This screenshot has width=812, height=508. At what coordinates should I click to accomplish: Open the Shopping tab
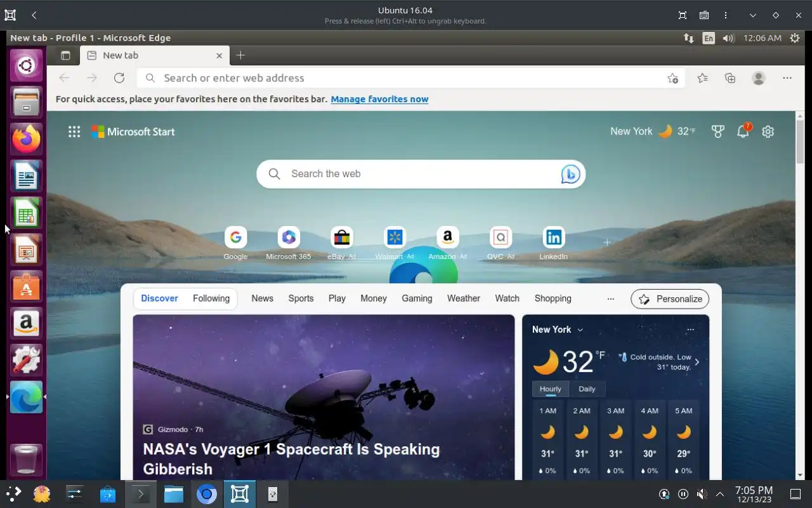553,298
